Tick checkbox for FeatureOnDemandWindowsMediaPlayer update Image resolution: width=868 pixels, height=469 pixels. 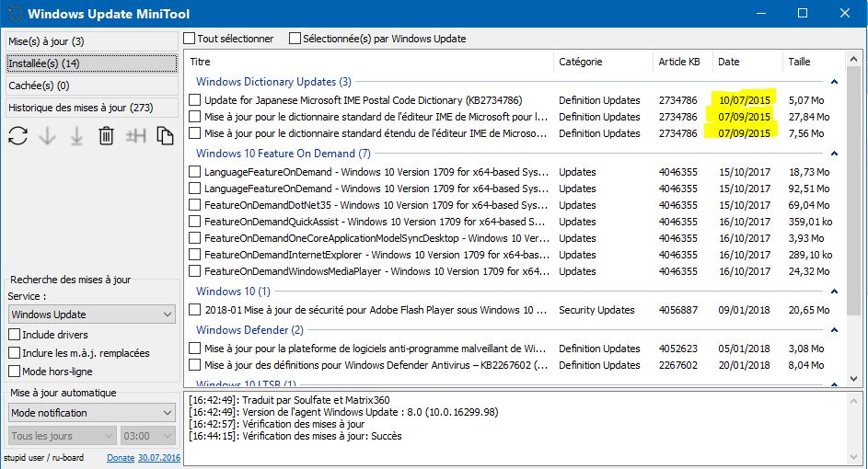(194, 271)
